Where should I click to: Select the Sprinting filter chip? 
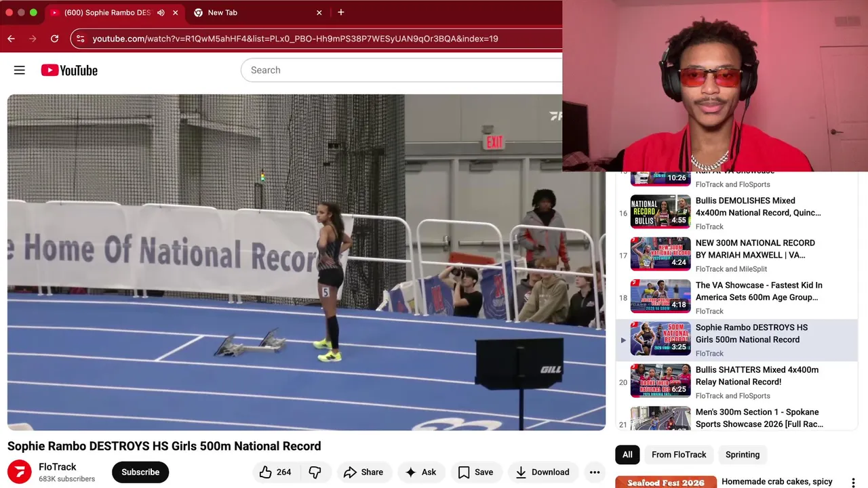(x=743, y=455)
